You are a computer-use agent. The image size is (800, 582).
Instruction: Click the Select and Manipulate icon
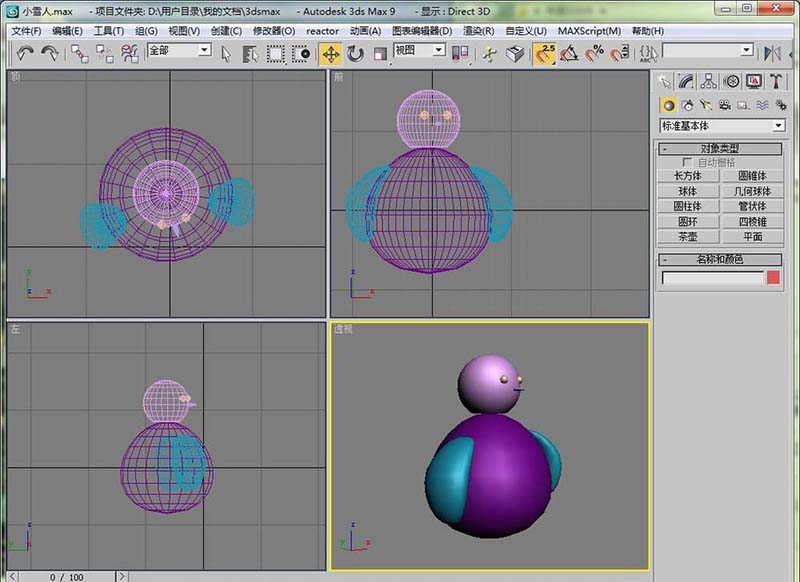(490, 54)
